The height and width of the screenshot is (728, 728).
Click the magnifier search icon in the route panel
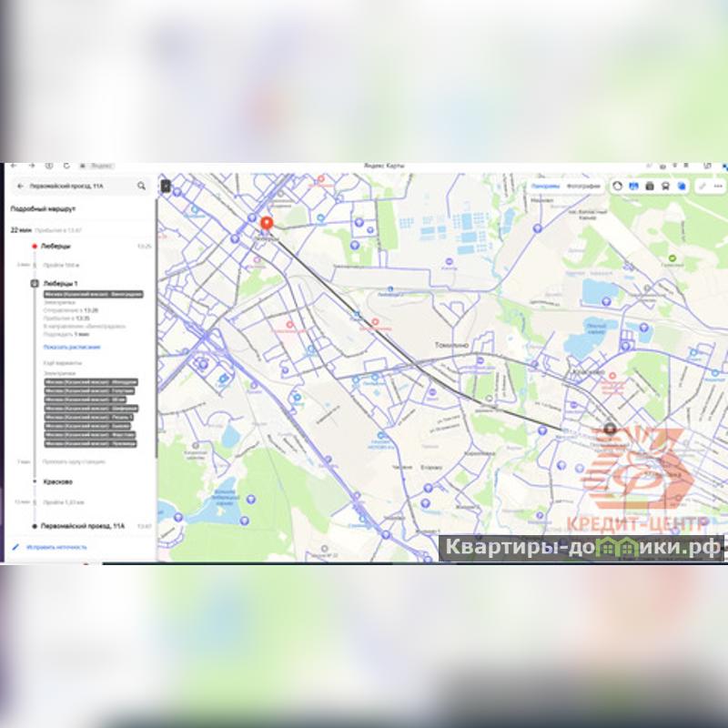pyautogui.click(x=141, y=186)
